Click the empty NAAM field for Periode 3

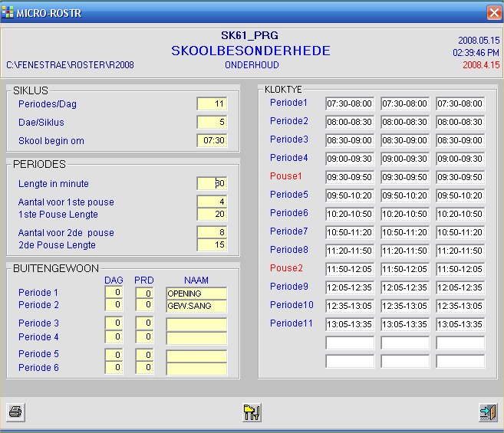click(196, 324)
